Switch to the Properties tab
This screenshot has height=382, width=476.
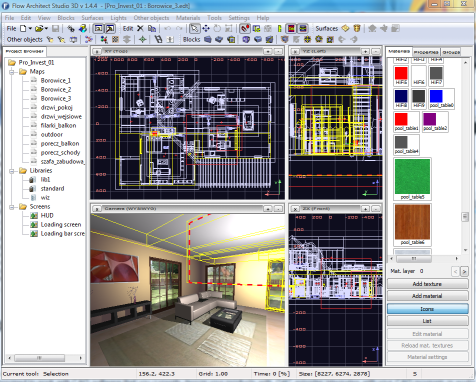click(426, 52)
